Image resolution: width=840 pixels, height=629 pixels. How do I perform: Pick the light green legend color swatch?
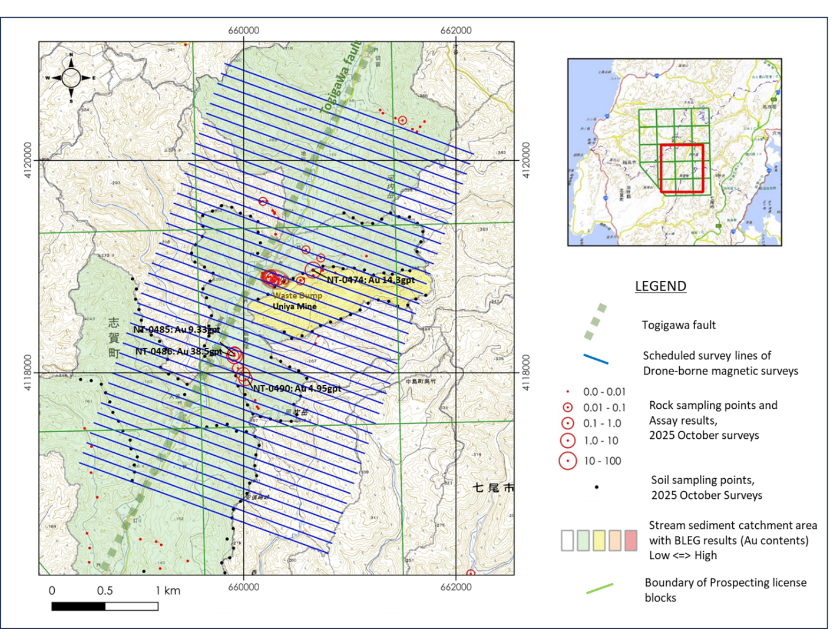point(583,541)
